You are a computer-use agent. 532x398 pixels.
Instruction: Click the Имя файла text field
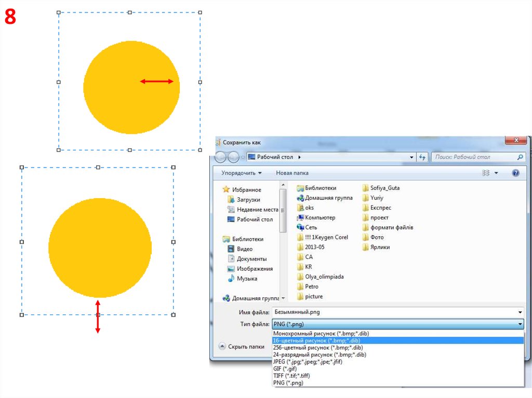coord(395,312)
